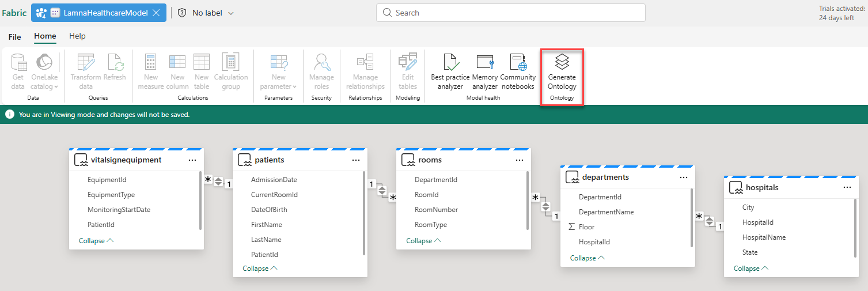Launch the Memory analyzer tool
868x291 pixels.
485,72
